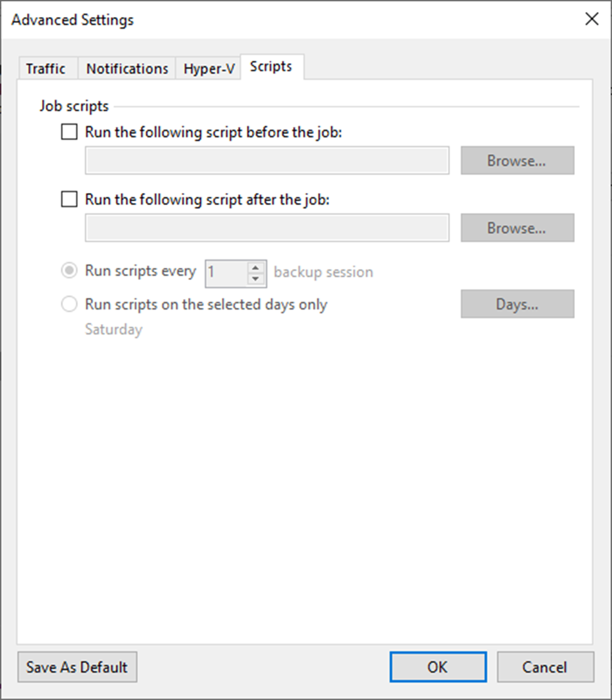Image resolution: width=612 pixels, height=700 pixels.
Task: Select the Hyper-V tab
Action: pos(208,68)
